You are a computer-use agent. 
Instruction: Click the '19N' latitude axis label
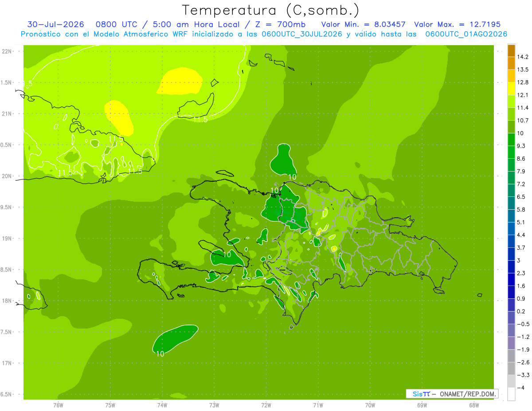tap(8, 239)
